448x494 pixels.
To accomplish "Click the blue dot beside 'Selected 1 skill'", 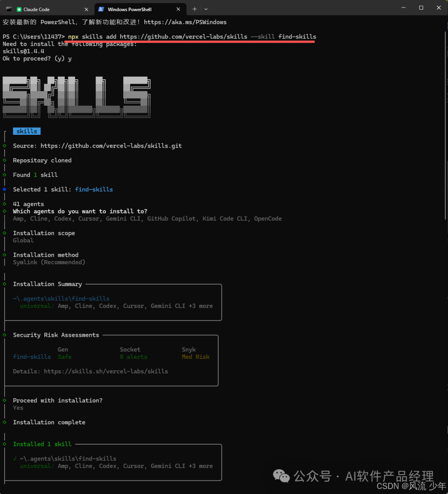I will [x=4, y=189].
